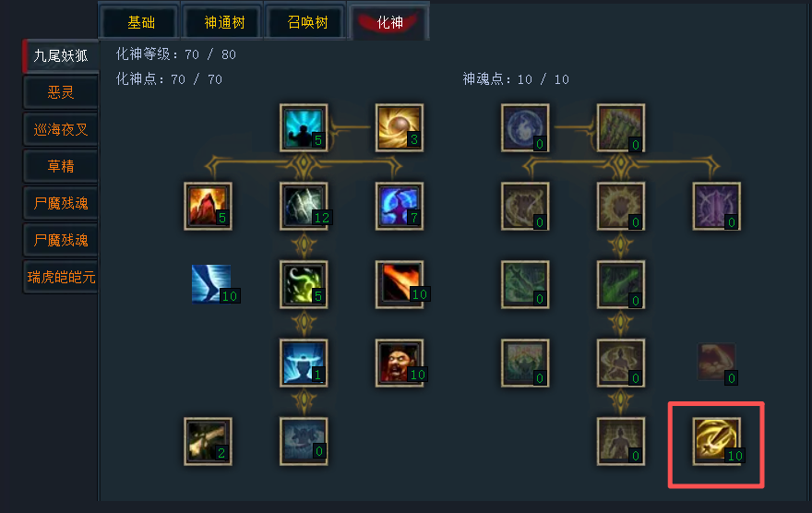Screen dimensions: 812x513
Task: Open the 神通树 tab
Action: pos(224,22)
